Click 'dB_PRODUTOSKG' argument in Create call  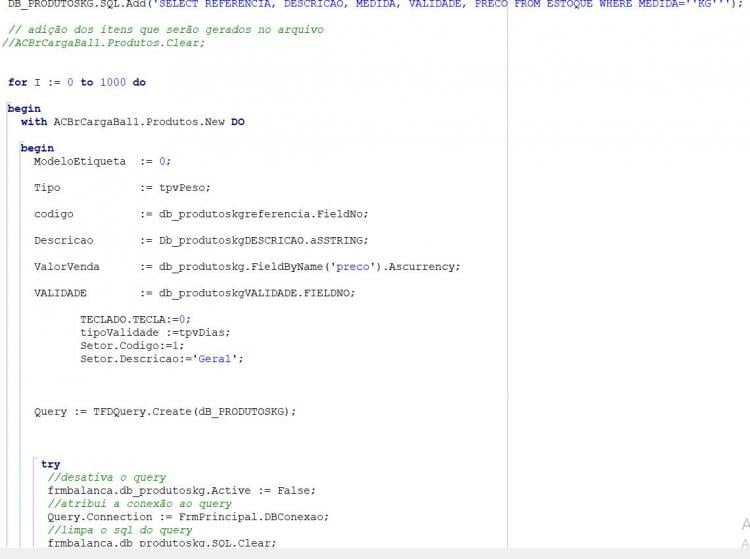pos(243,411)
